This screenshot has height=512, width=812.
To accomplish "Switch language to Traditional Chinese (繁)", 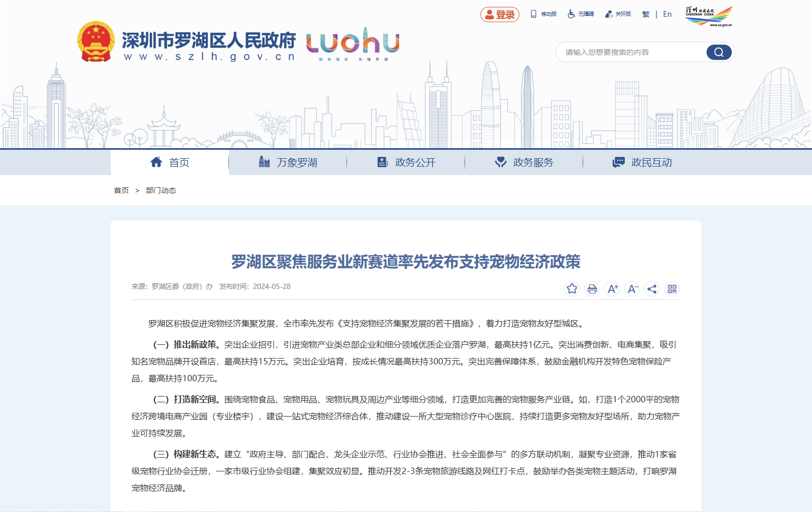I will [645, 14].
